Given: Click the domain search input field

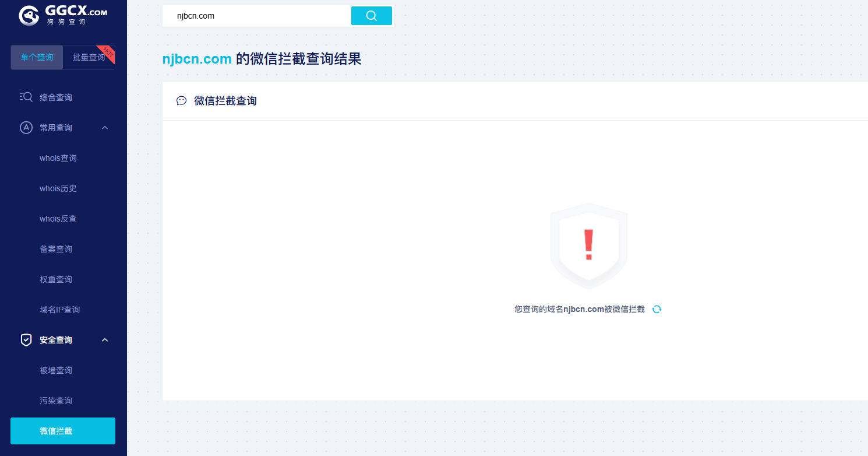Looking at the screenshot, I should 257,16.
